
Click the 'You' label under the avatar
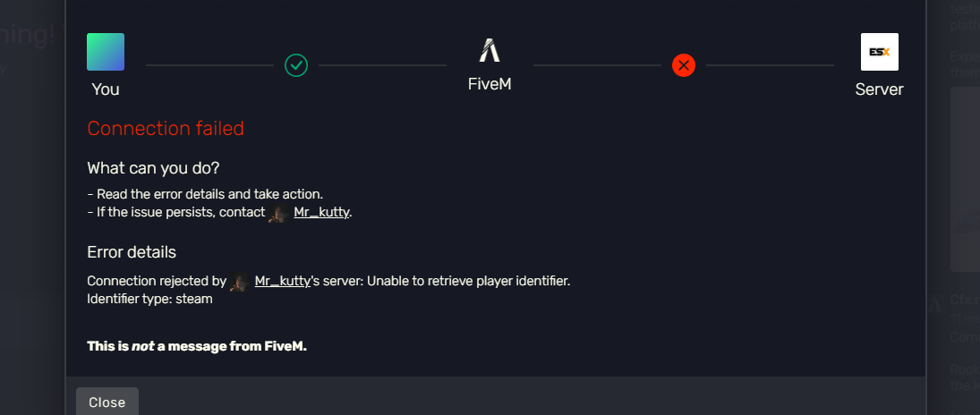pyautogui.click(x=106, y=89)
